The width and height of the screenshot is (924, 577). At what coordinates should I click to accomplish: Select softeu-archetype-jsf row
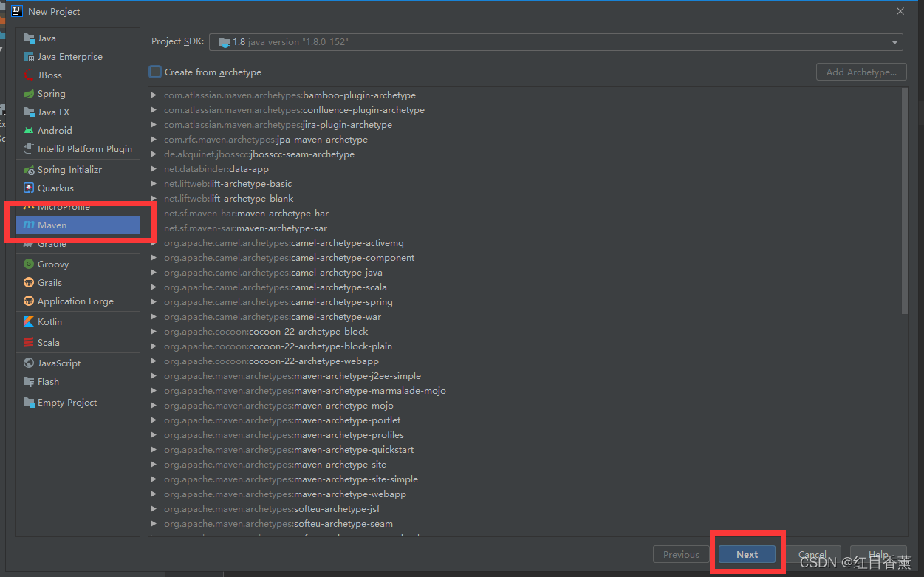point(525,509)
